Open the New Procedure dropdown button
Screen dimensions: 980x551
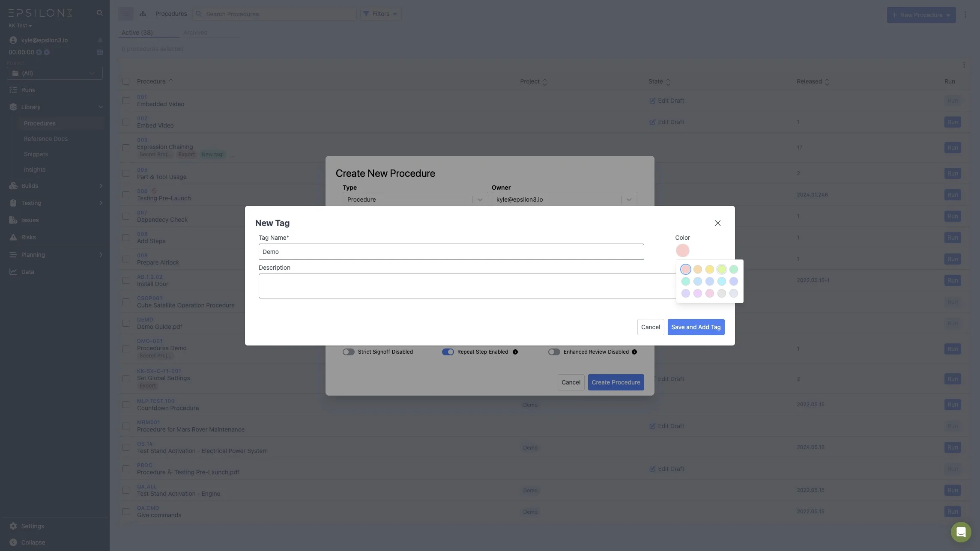tap(921, 15)
